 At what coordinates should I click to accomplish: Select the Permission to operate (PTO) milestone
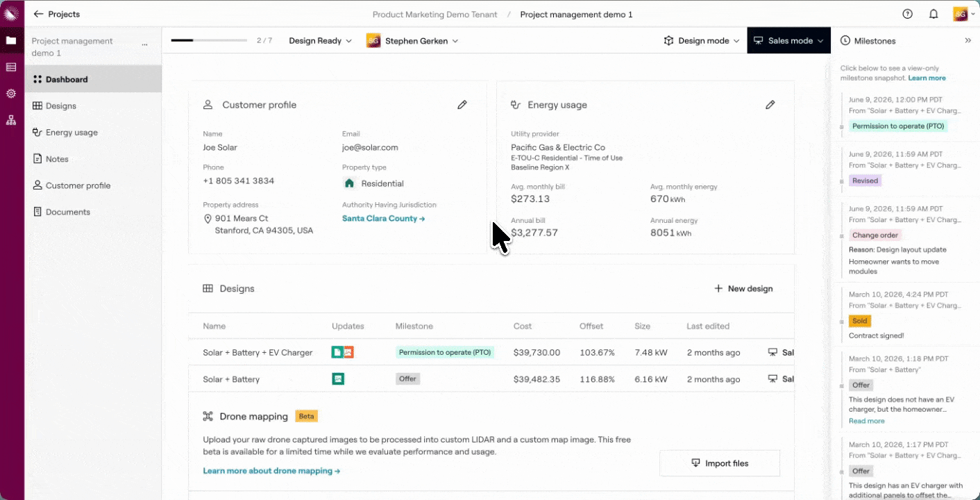click(898, 126)
